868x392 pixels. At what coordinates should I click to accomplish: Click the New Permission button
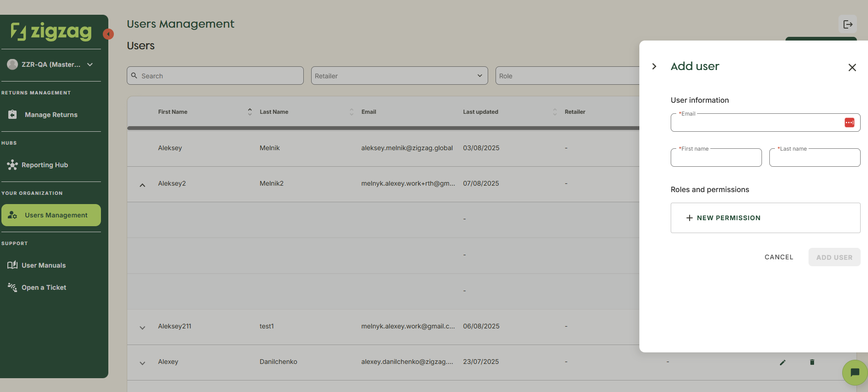pos(765,218)
